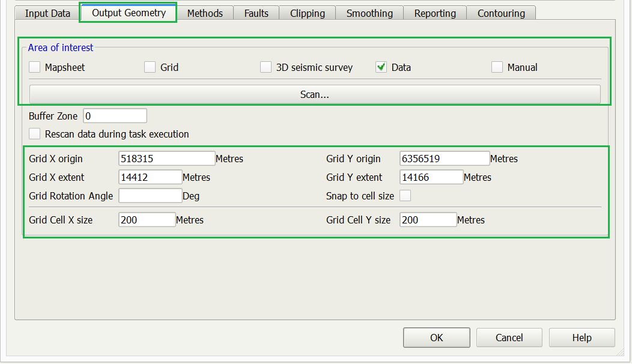The width and height of the screenshot is (632, 364).
Task: Open the Smoothing tab
Action: coord(369,13)
